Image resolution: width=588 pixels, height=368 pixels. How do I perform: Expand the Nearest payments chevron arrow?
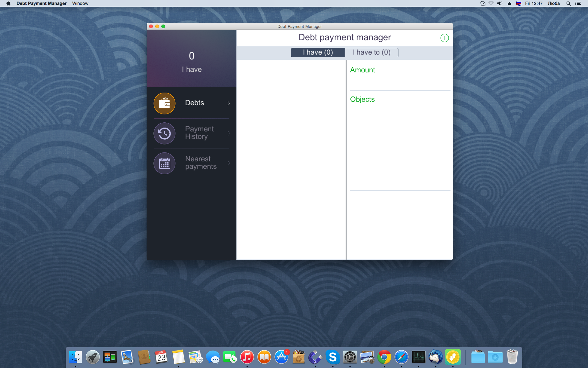229,163
